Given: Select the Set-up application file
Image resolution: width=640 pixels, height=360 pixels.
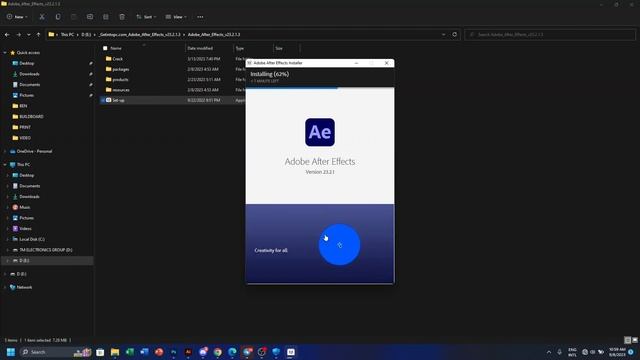Looking at the screenshot, I should click(118, 100).
